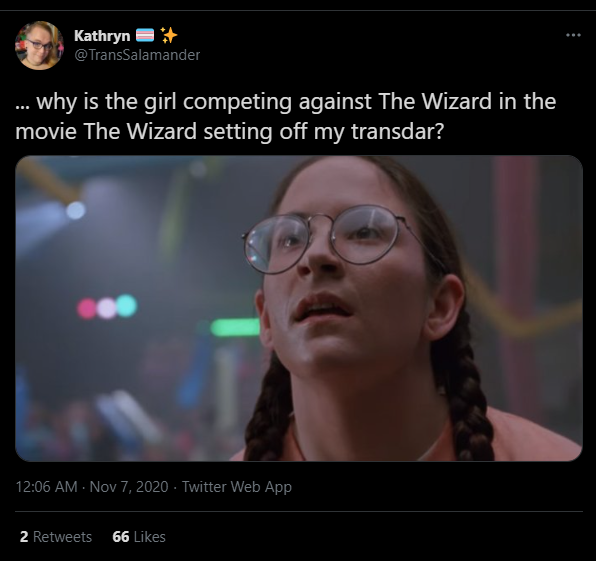View the Likes list

[x=139, y=537]
